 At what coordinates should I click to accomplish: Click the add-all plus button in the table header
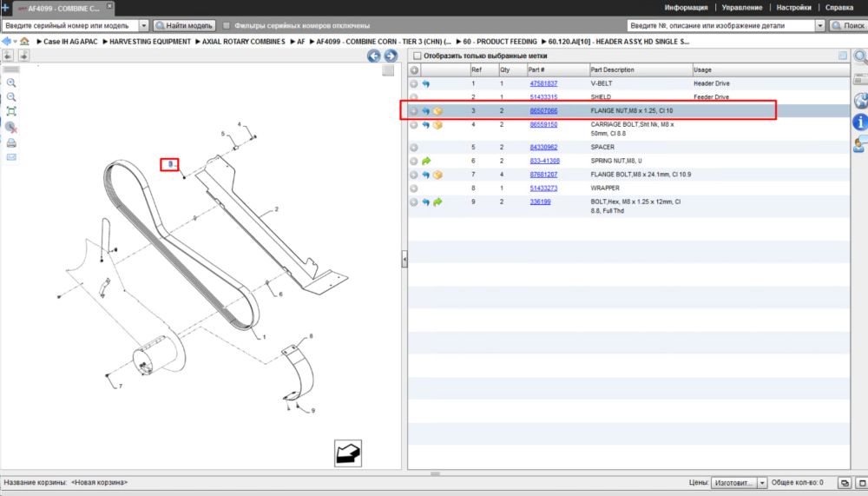tap(414, 69)
